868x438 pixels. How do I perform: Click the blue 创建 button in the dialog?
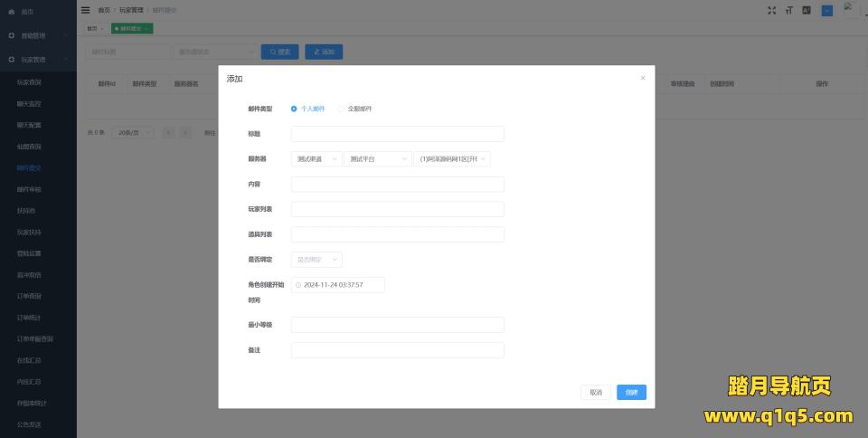tap(631, 393)
